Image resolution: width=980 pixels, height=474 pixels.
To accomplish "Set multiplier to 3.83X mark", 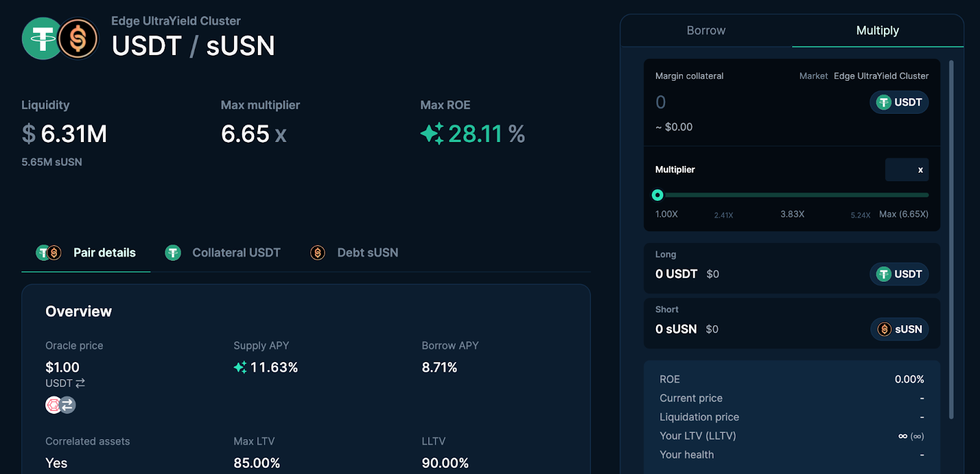I will [793, 214].
